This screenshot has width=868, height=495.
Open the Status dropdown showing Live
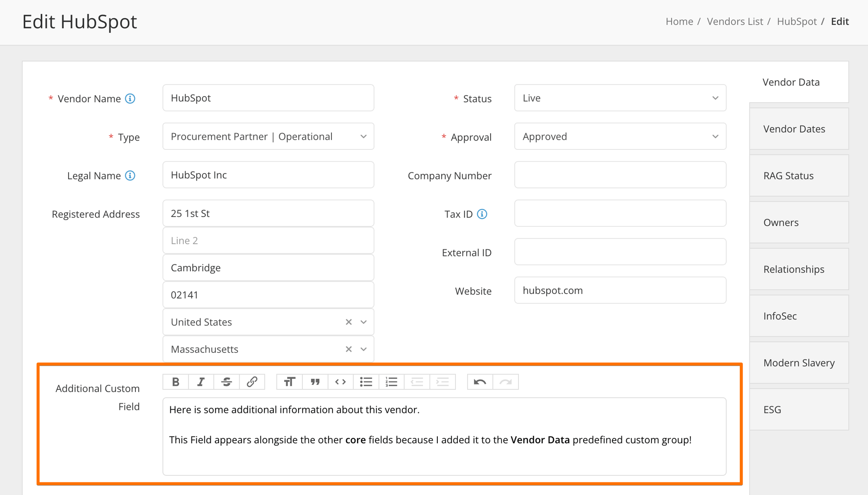pyautogui.click(x=715, y=98)
